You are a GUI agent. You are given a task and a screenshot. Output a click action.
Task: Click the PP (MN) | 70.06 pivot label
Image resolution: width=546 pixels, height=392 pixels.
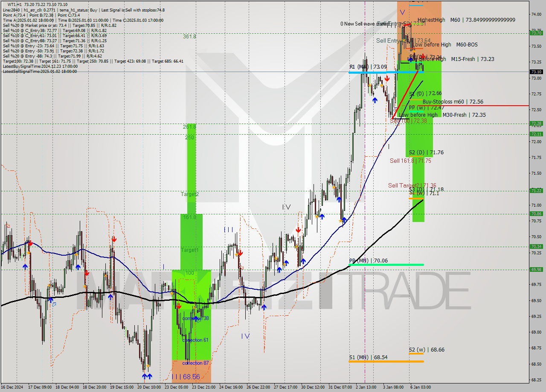tap(368, 261)
